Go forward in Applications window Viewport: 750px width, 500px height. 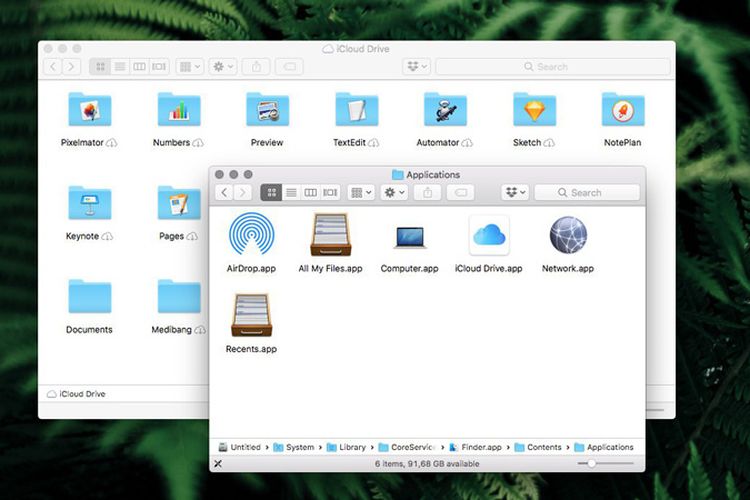tap(243, 192)
